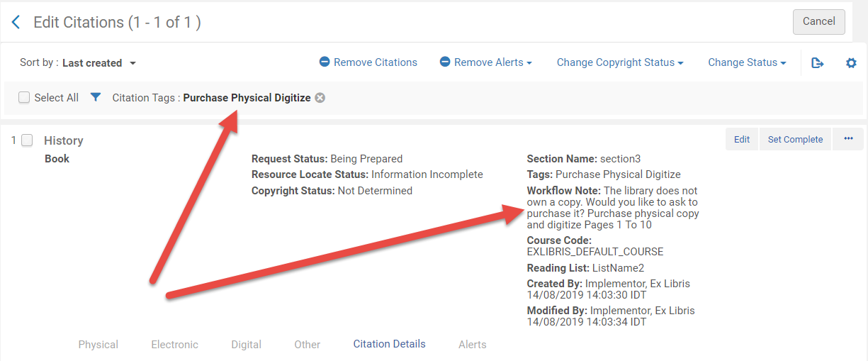Screen dimensions: 868x361
Task: Click the blue filter funnel icon
Action: (96, 98)
